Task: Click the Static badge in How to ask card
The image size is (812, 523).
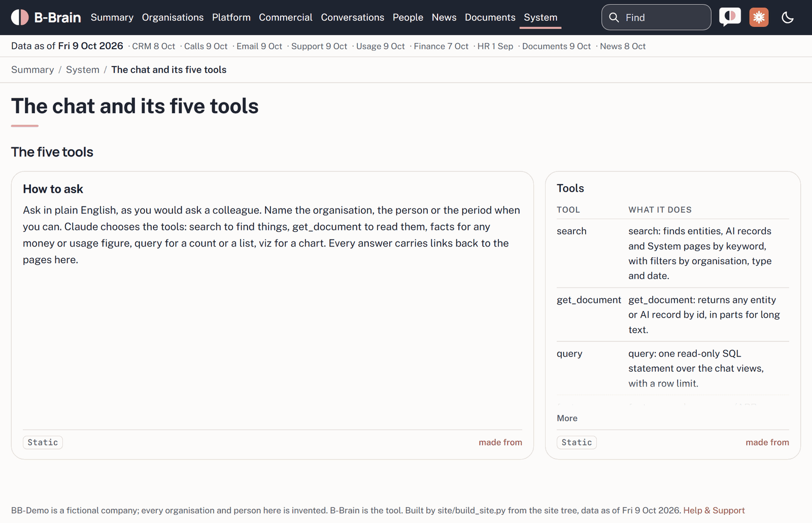Action: point(43,442)
